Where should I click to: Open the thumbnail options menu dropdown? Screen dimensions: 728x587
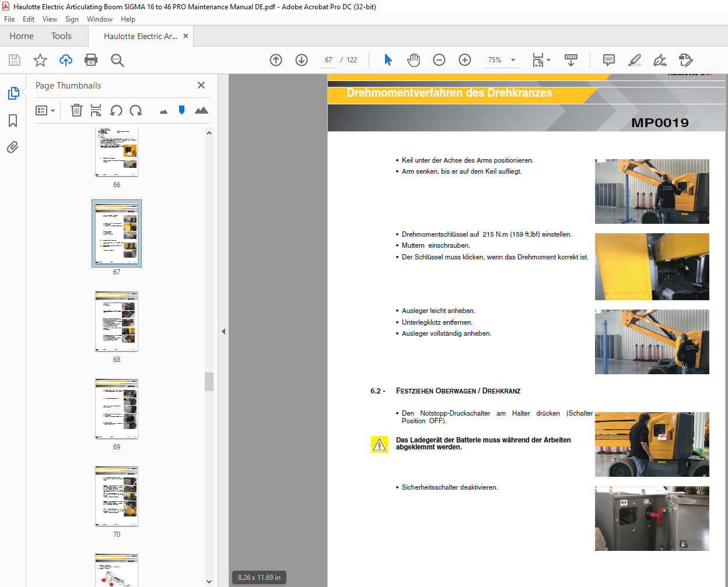pyautogui.click(x=45, y=110)
